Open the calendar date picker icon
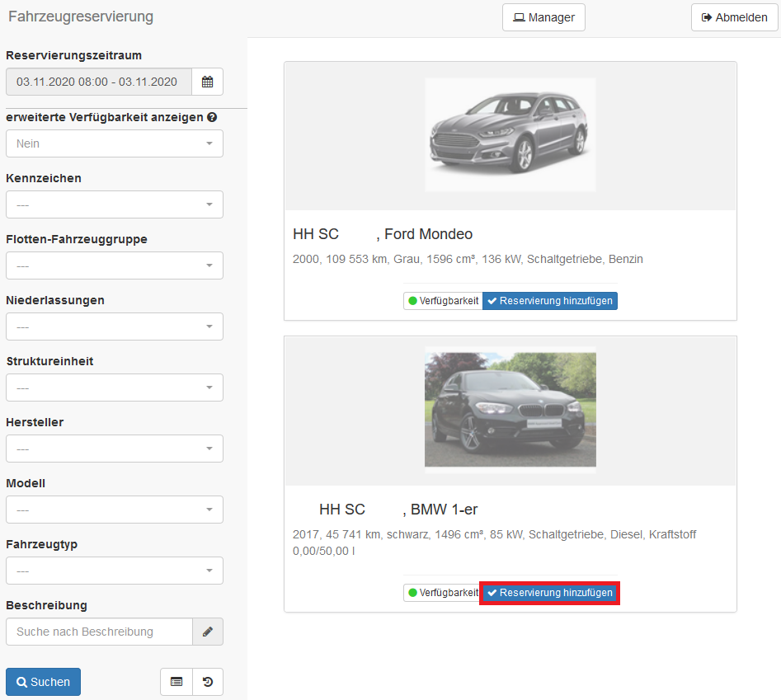 (207, 82)
